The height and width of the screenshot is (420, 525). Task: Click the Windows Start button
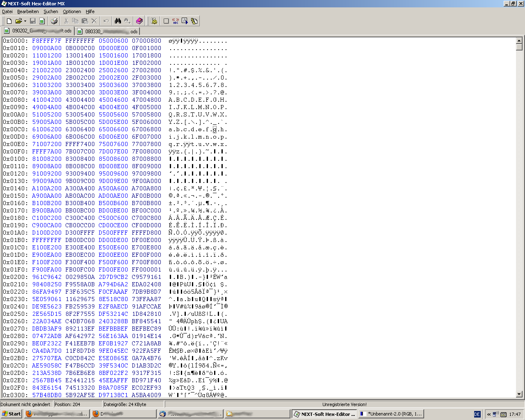(x=11, y=414)
